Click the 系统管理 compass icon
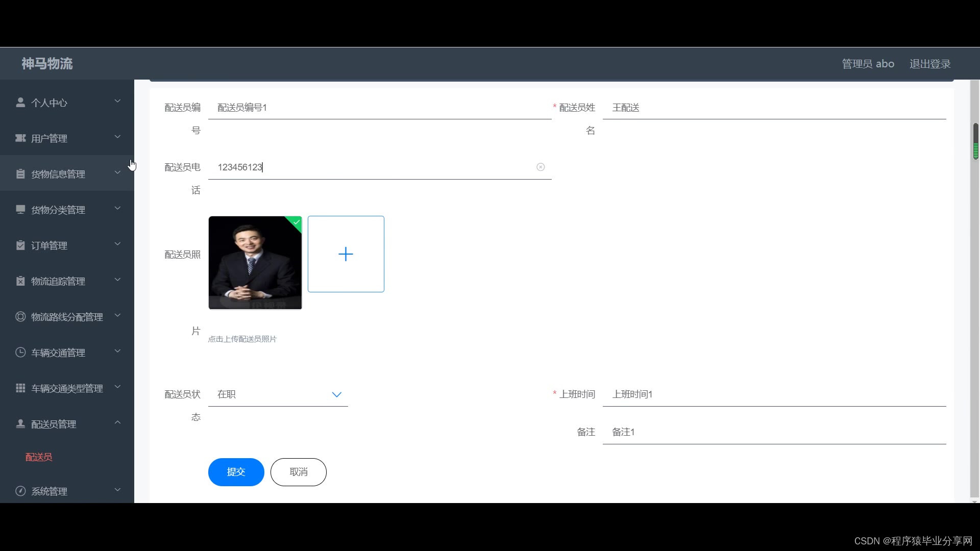 click(x=20, y=491)
